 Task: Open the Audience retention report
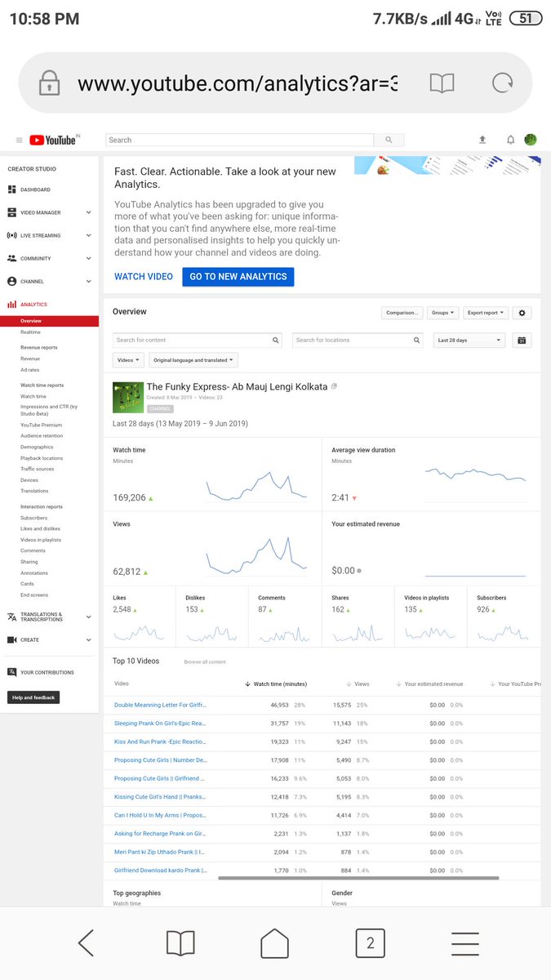click(42, 436)
